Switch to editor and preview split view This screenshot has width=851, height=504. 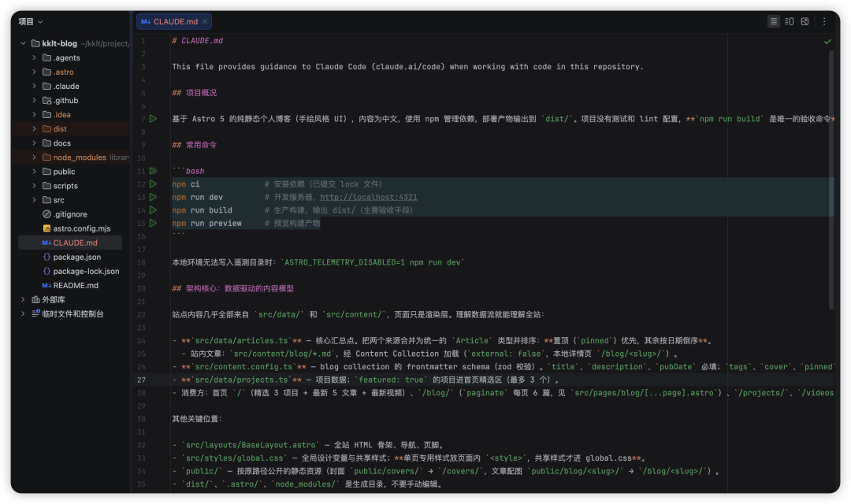pyautogui.click(x=789, y=22)
